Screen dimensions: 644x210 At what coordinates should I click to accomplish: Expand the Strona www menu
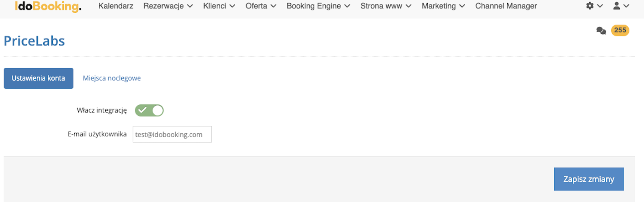(386, 6)
